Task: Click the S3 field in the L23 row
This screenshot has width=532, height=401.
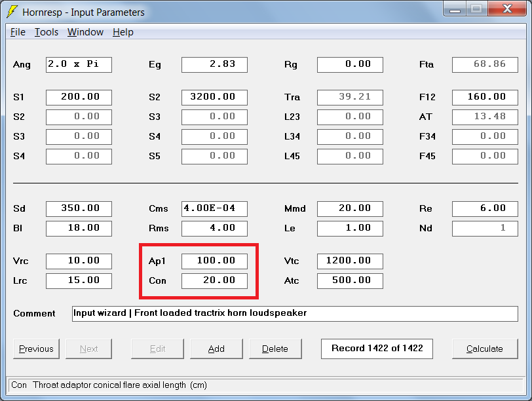Action: click(214, 117)
